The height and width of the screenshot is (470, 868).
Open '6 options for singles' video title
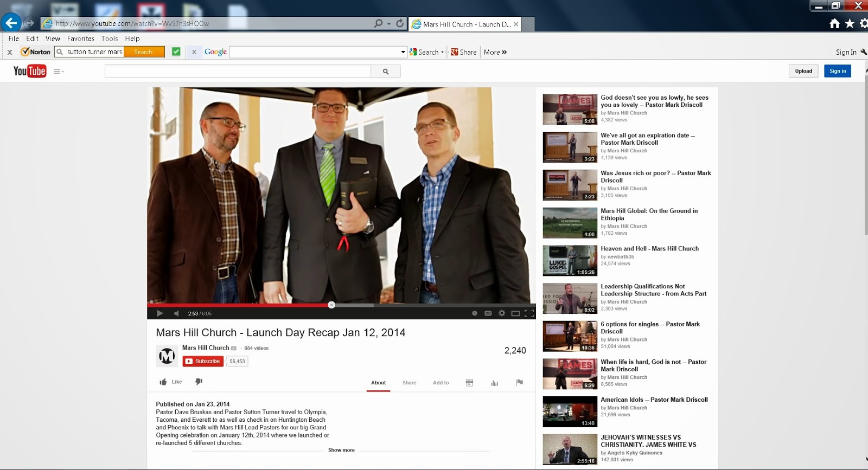(650, 327)
